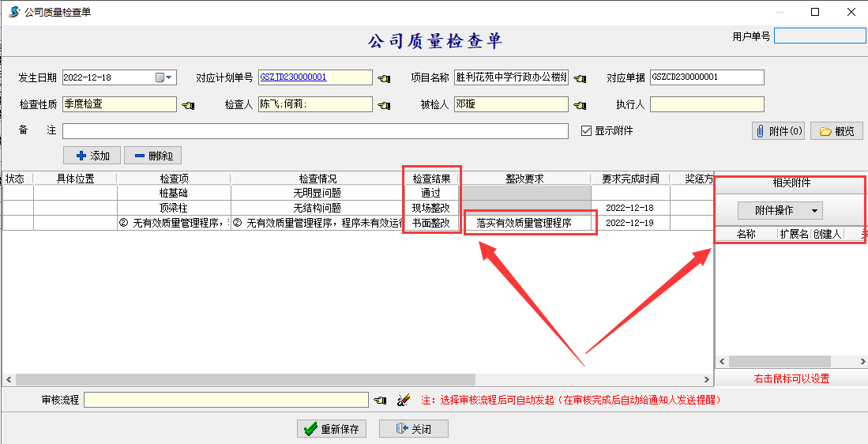Click lookup icon beside 被检人 field
This screenshot has height=444, width=868.
click(x=580, y=105)
